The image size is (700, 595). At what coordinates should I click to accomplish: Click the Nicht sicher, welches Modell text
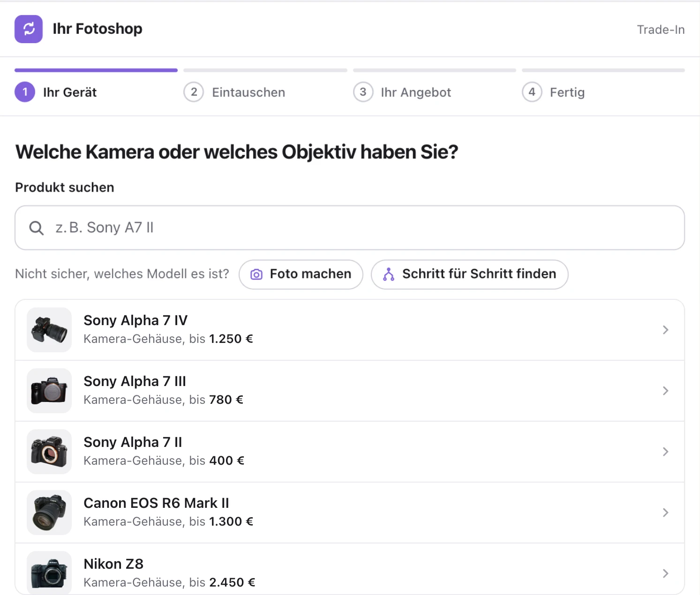click(122, 274)
